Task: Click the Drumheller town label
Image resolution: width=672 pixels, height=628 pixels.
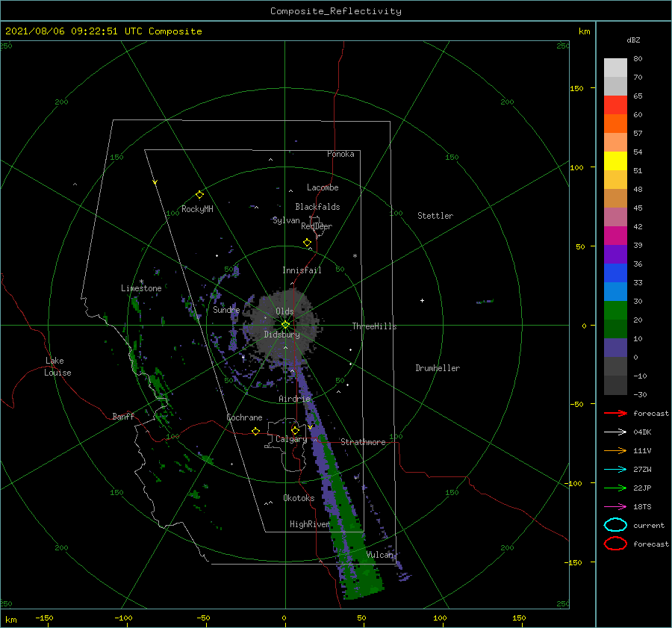Action: (x=438, y=368)
